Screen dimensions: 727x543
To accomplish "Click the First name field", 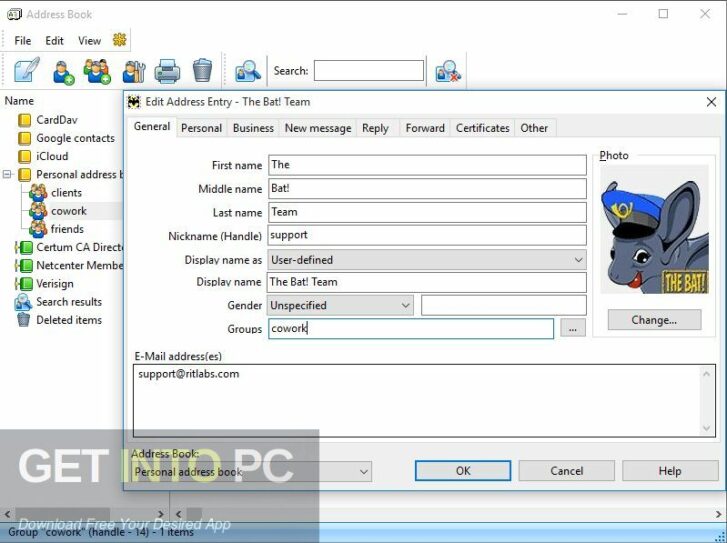I will (x=427, y=165).
